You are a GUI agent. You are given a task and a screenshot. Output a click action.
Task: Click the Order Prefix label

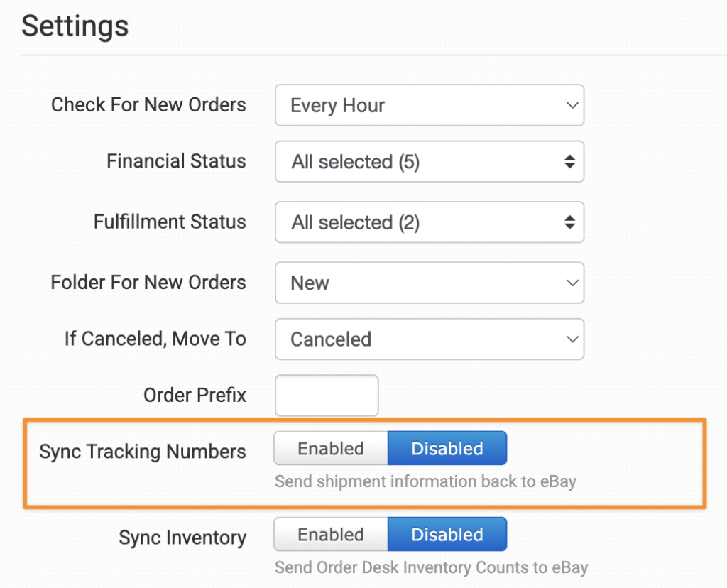pos(195,395)
